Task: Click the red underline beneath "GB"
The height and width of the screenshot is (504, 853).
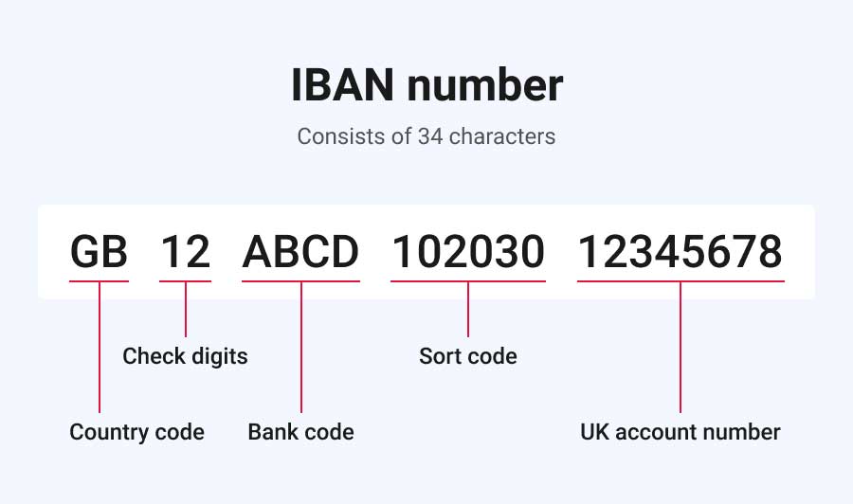Action: (x=99, y=281)
